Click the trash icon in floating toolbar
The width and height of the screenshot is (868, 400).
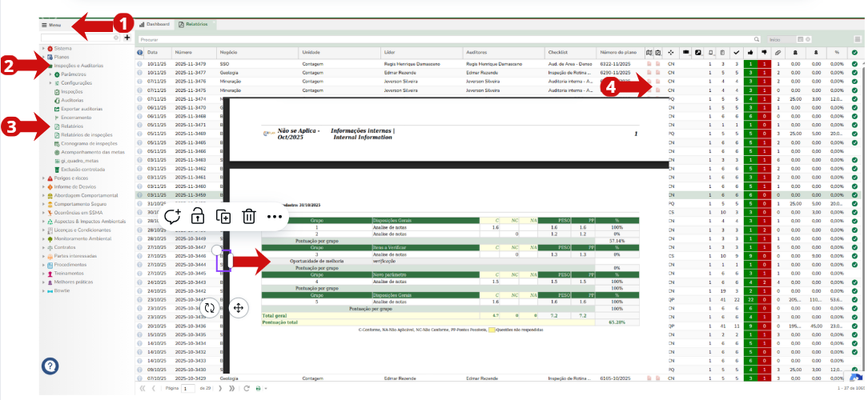tap(249, 216)
